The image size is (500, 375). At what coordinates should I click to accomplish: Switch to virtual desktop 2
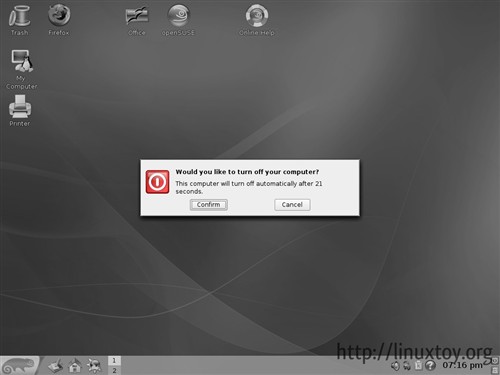[114, 370]
